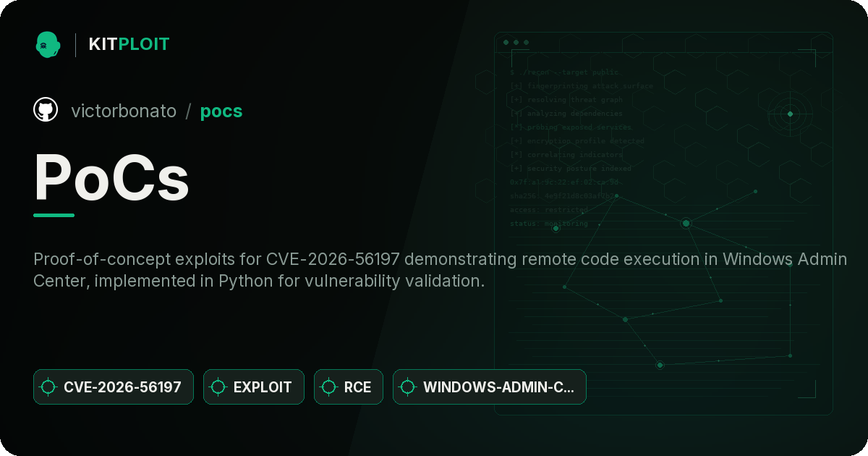The width and height of the screenshot is (868, 456).
Task: Click the crosshair icon in the CVE-2026-56197 tag
Action: tap(48, 387)
